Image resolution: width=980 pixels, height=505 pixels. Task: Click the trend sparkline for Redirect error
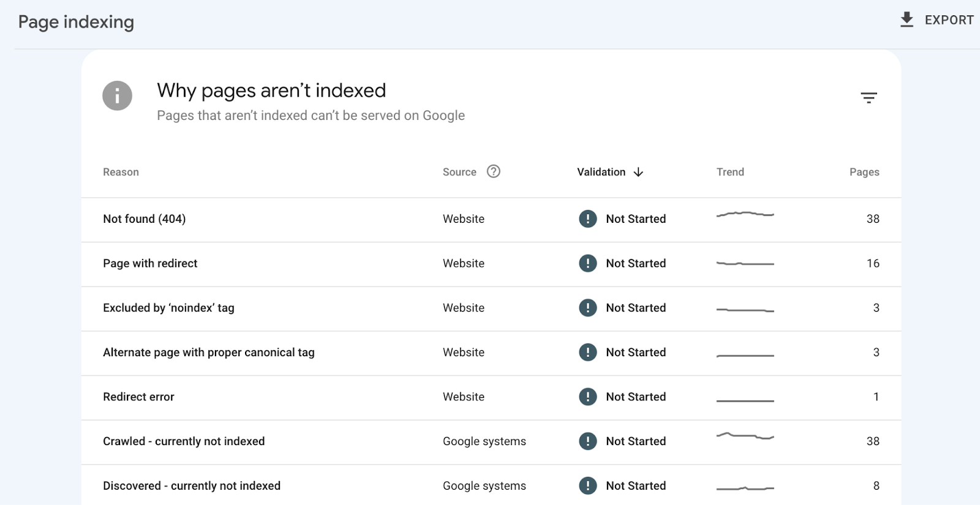point(745,401)
